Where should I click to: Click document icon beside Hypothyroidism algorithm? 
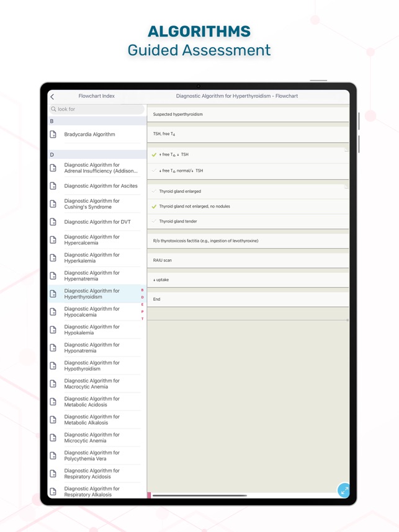(53, 366)
